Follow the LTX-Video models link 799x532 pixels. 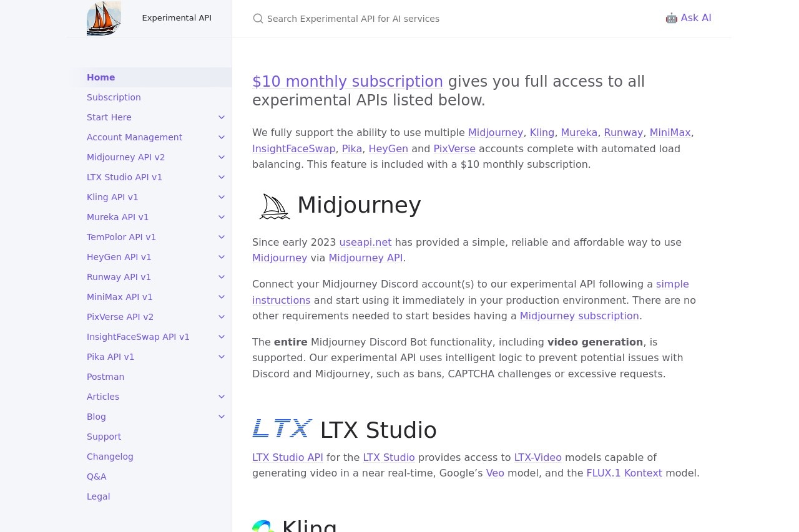point(538,458)
